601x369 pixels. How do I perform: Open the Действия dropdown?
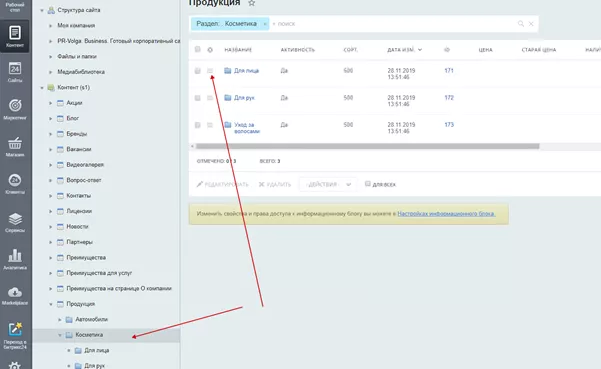click(328, 184)
